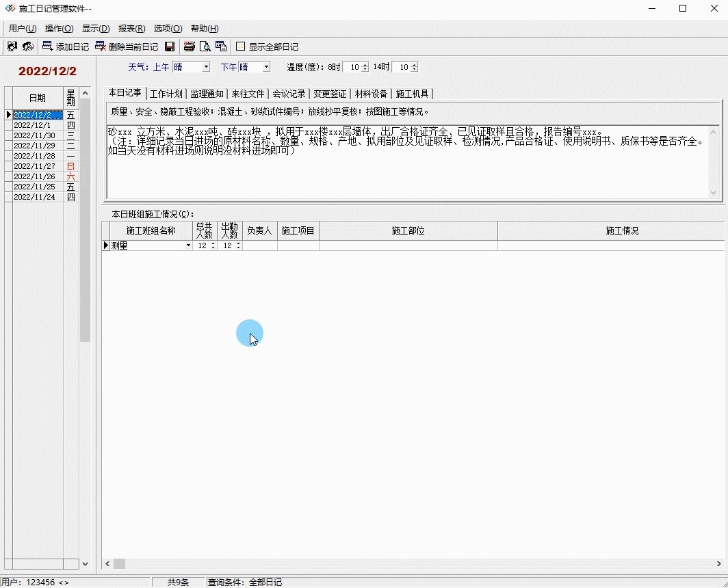Click the date list vertical scrollbar down arrow

click(x=86, y=564)
